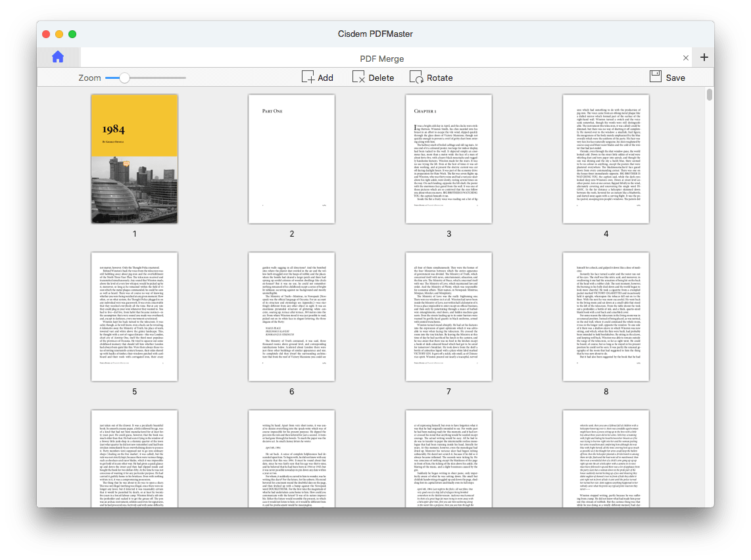Image resolution: width=751 pixels, height=560 pixels.
Task: Select the page 8 thumbnail
Action: [606, 316]
